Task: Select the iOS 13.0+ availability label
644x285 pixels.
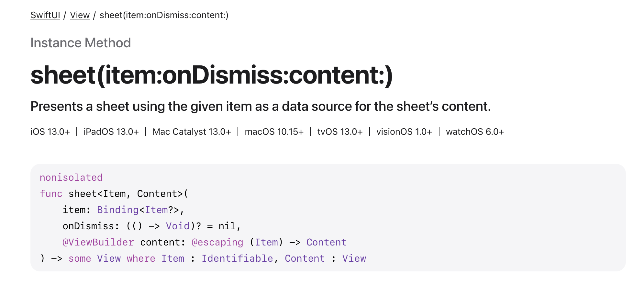Action: 50,132
